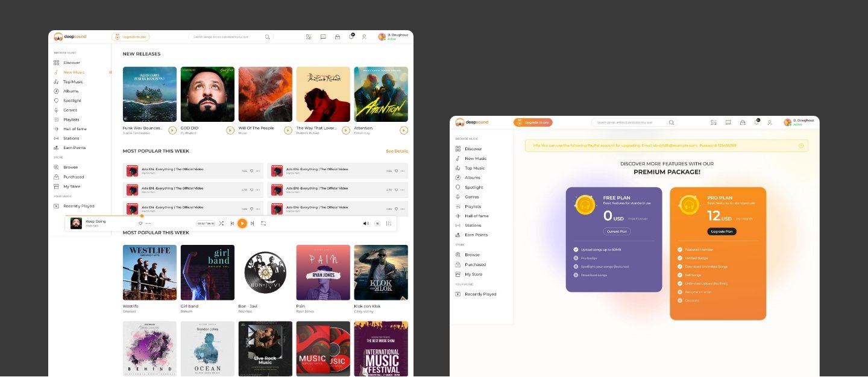
Task: Open the Pain by Ryan Jones cover
Action: pos(323,273)
